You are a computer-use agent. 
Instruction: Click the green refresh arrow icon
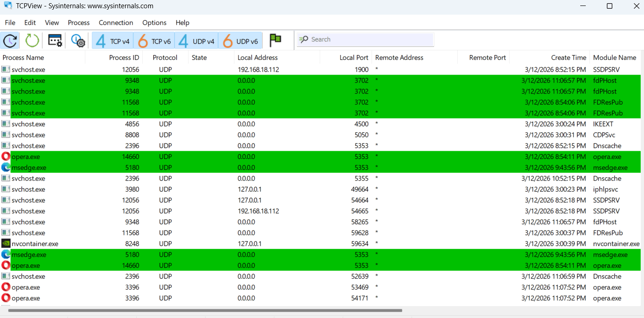(x=31, y=39)
